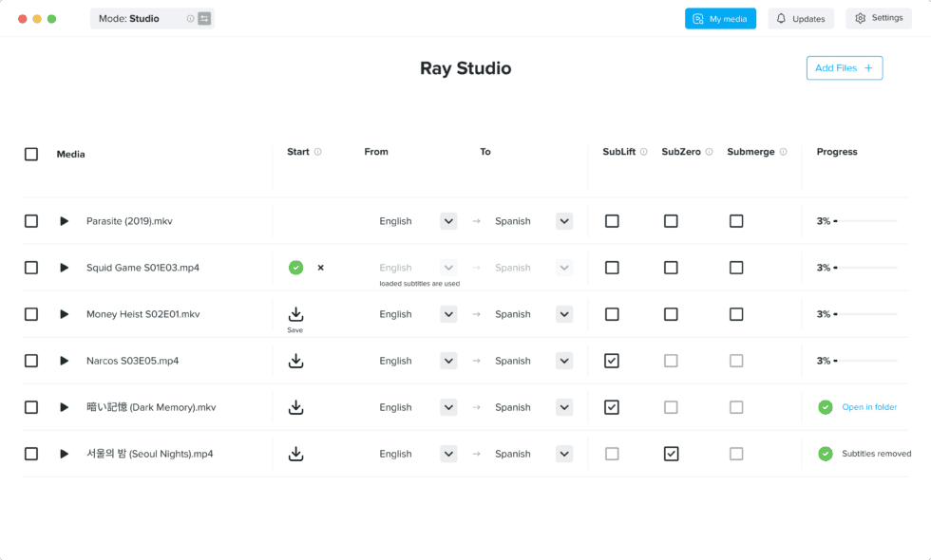Open To language dropdown for Parasite
Image resolution: width=931 pixels, height=560 pixels.
click(x=564, y=221)
